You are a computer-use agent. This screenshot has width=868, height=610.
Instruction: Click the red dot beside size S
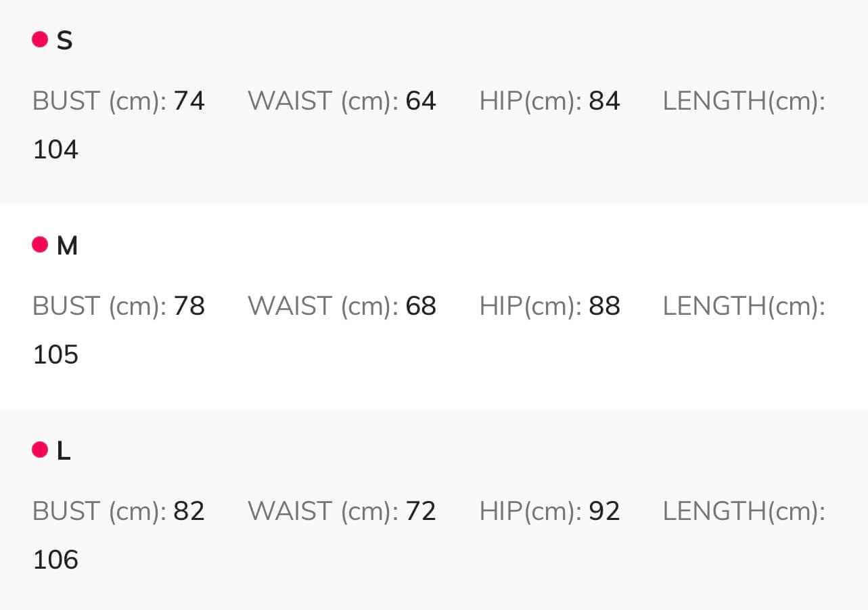[40, 39]
